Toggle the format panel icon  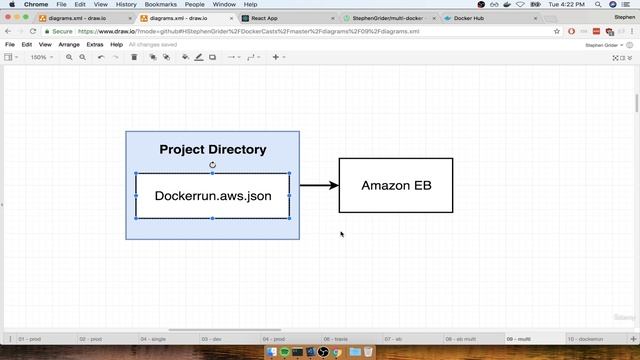[x=622, y=58]
